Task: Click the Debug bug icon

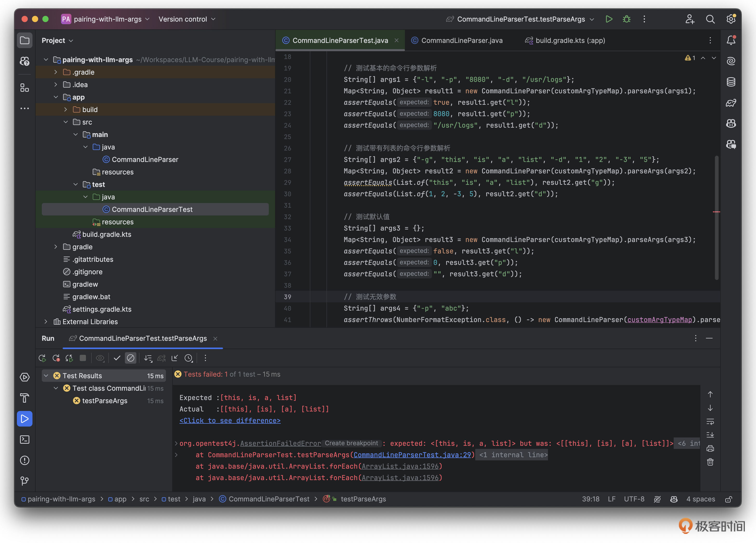Action: click(626, 19)
